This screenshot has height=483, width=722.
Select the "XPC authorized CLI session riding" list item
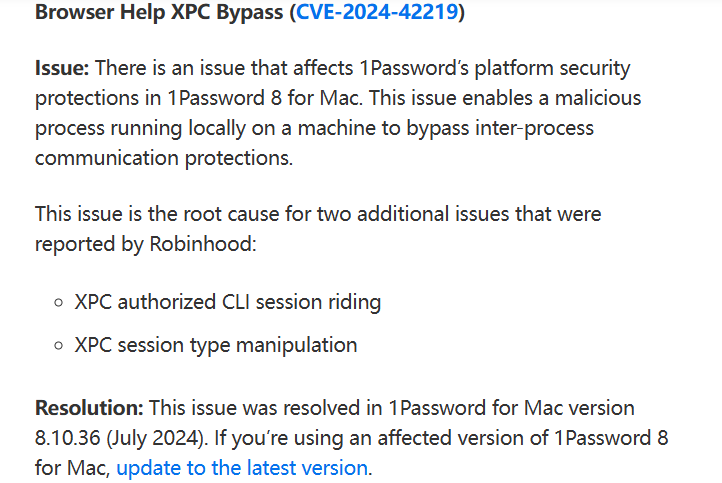click(x=228, y=301)
